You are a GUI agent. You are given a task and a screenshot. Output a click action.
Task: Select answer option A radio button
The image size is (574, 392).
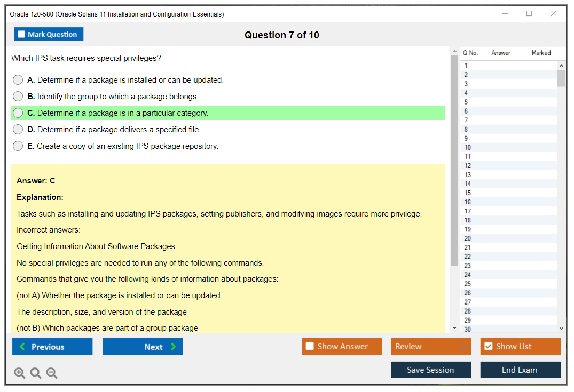pyautogui.click(x=18, y=80)
